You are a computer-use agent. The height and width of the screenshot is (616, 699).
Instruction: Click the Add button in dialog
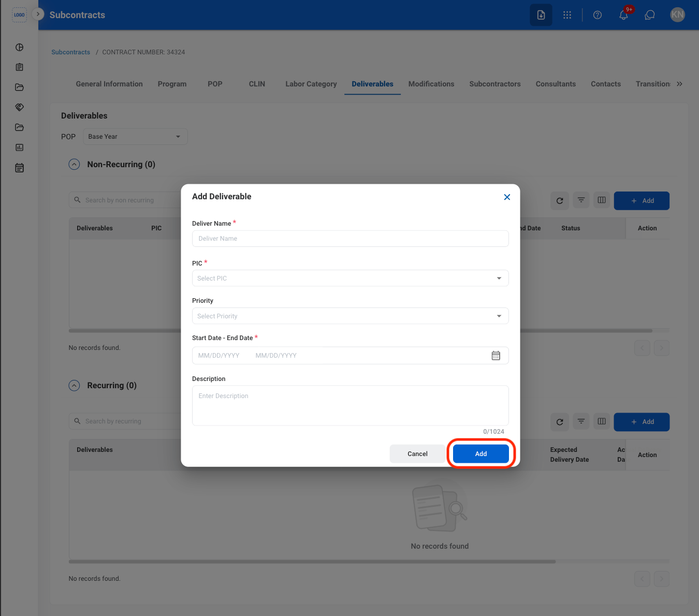[x=481, y=454]
